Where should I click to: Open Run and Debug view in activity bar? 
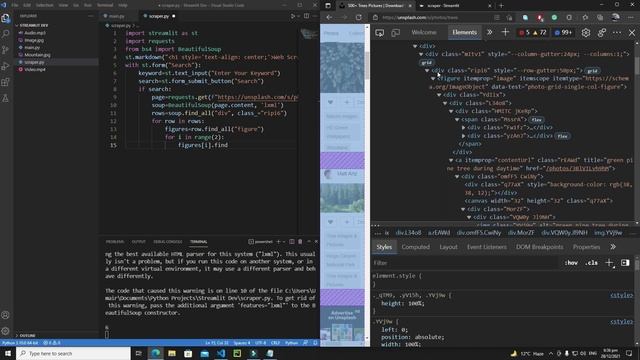pos(6,66)
